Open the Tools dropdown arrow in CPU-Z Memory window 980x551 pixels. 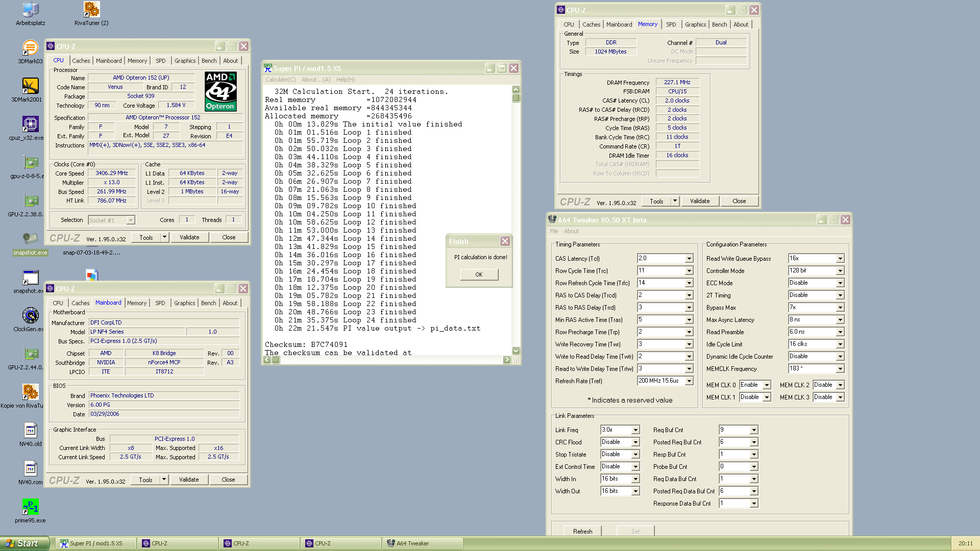(675, 201)
